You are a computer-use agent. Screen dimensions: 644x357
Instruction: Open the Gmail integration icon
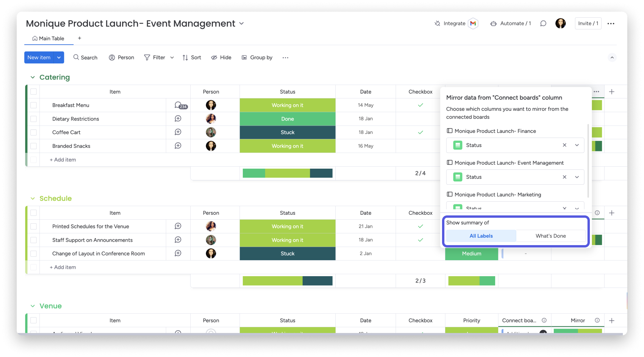coord(473,23)
